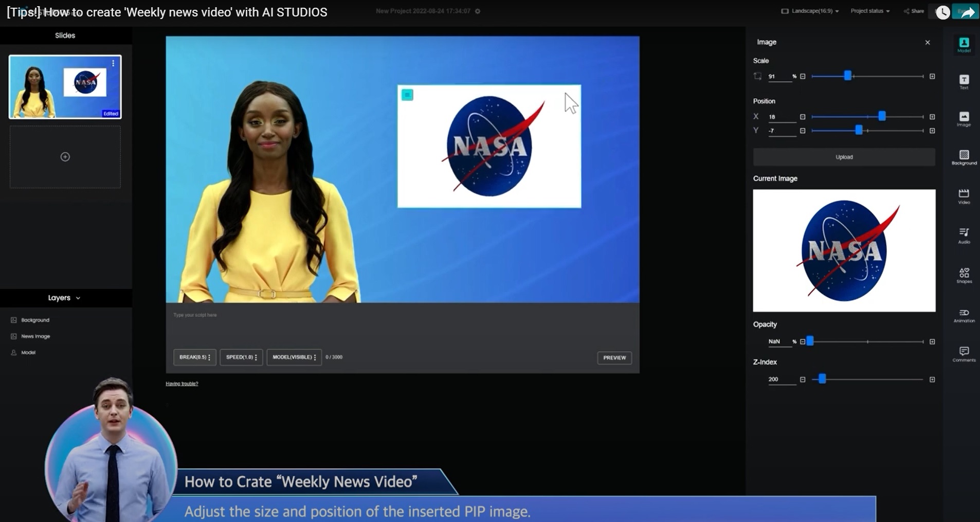Viewport: 980px width, 522px height.
Task: Click the Opacity slider handle
Action: pos(810,341)
